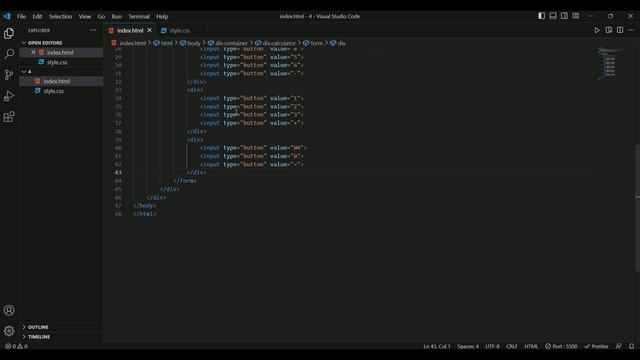
Task: Click the VS Code logo icon
Action: [7, 16]
